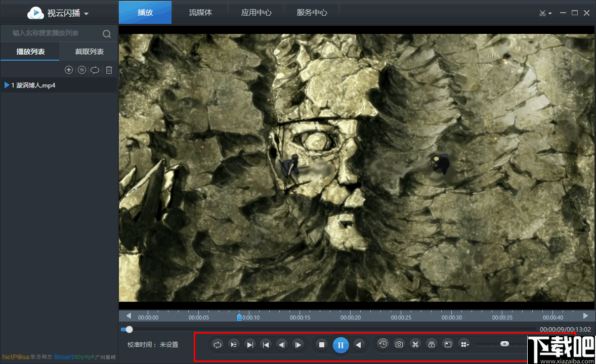Click the 00:00:09/00:13:02 time readout
596x364 pixels.
(565, 330)
